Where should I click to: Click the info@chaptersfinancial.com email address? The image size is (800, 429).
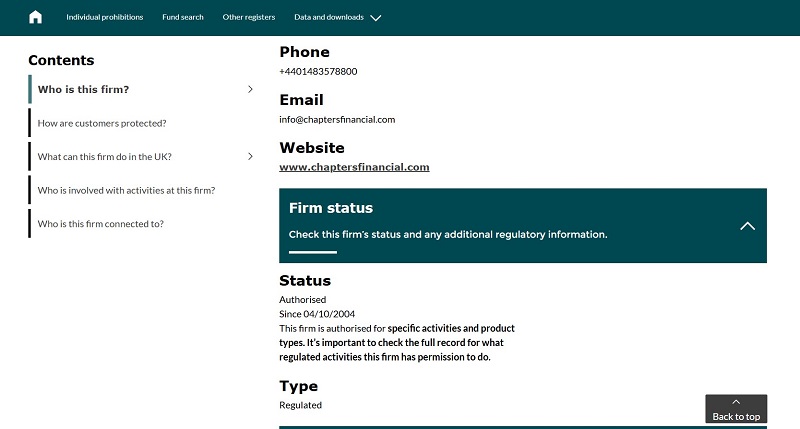pyautogui.click(x=337, y=119)
